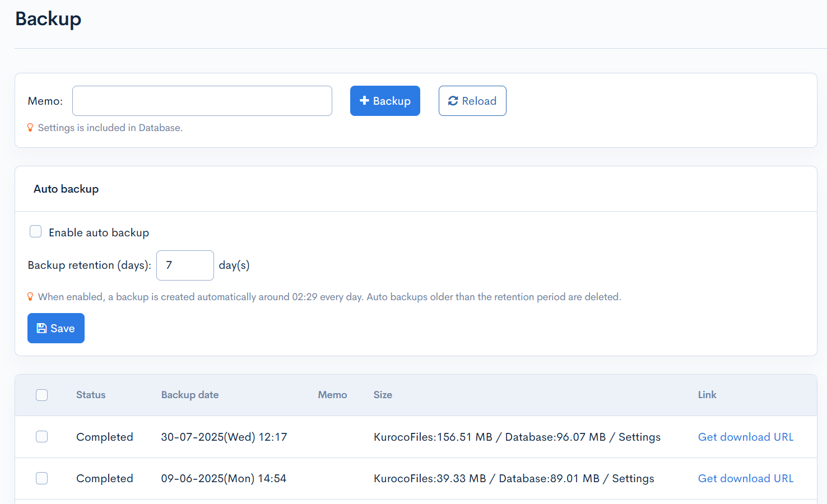Image resolution: width=827 pixels, height=504 pixels.
Task: Select the 09-06-2025 backup row checkbox
Action: [x=42, y=478]
